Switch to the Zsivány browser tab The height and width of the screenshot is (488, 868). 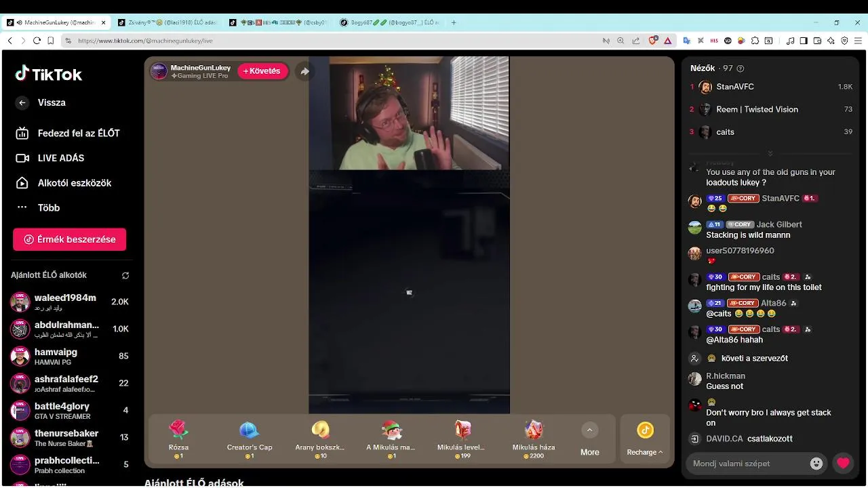pos(167,22)
